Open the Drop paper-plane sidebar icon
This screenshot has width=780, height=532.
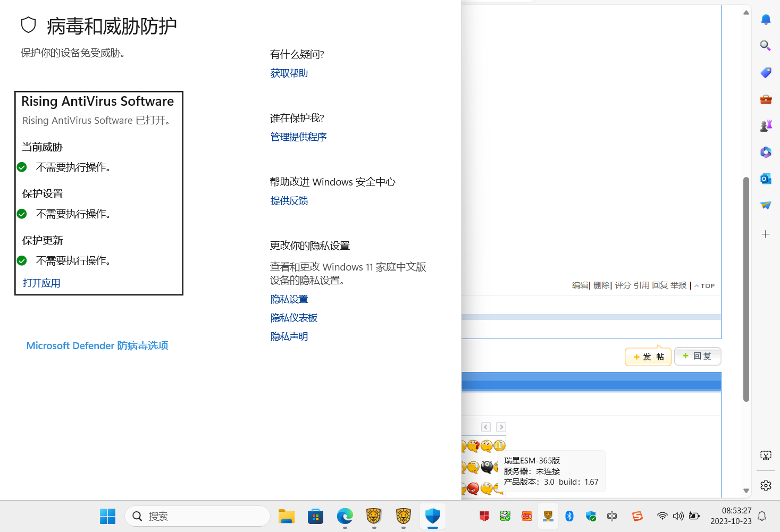766,206
